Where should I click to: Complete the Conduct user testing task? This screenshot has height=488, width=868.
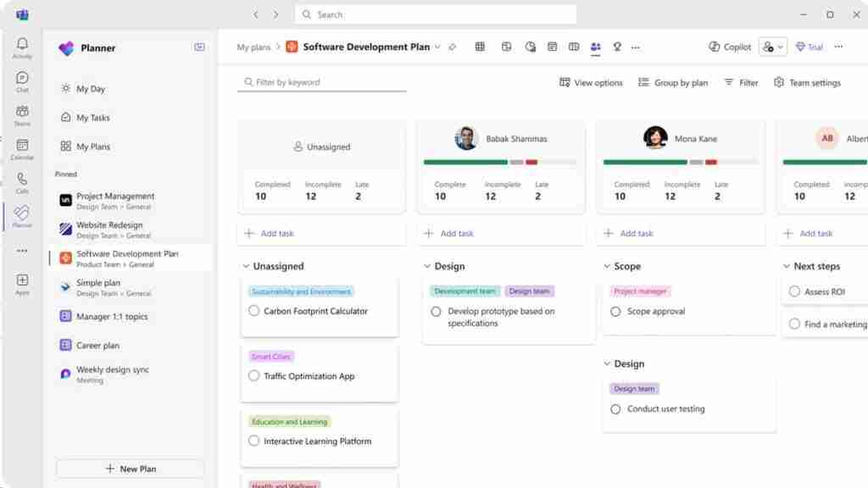pyautogui.click(x=615, y=409)
